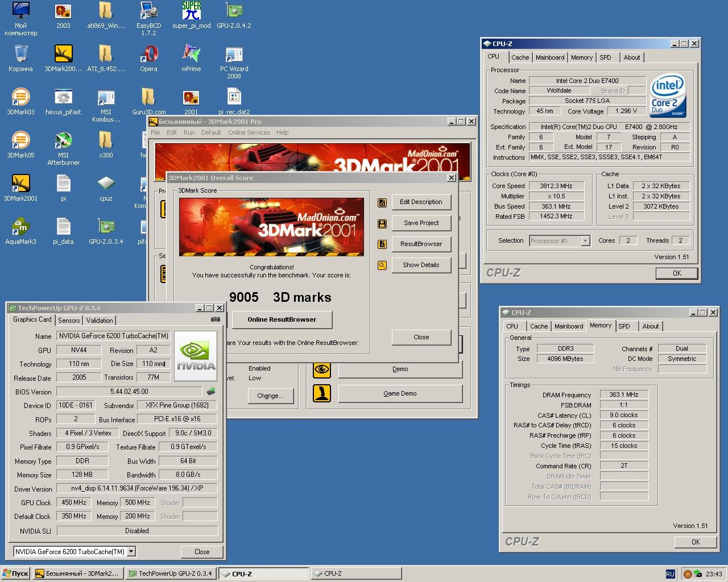Click the Game Demo joystick icon
The width and height of the screenshot is (728, 582).
[322, 393]
